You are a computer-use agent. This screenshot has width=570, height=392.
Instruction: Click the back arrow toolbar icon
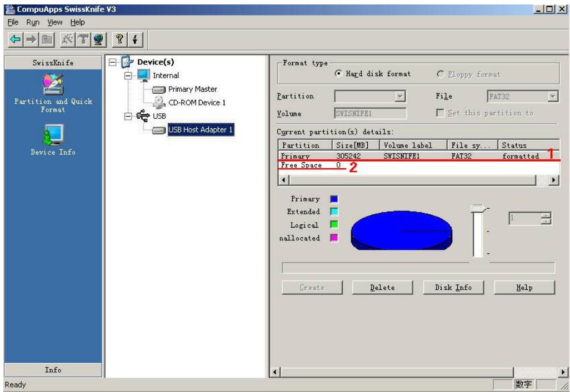pos(15,39)
